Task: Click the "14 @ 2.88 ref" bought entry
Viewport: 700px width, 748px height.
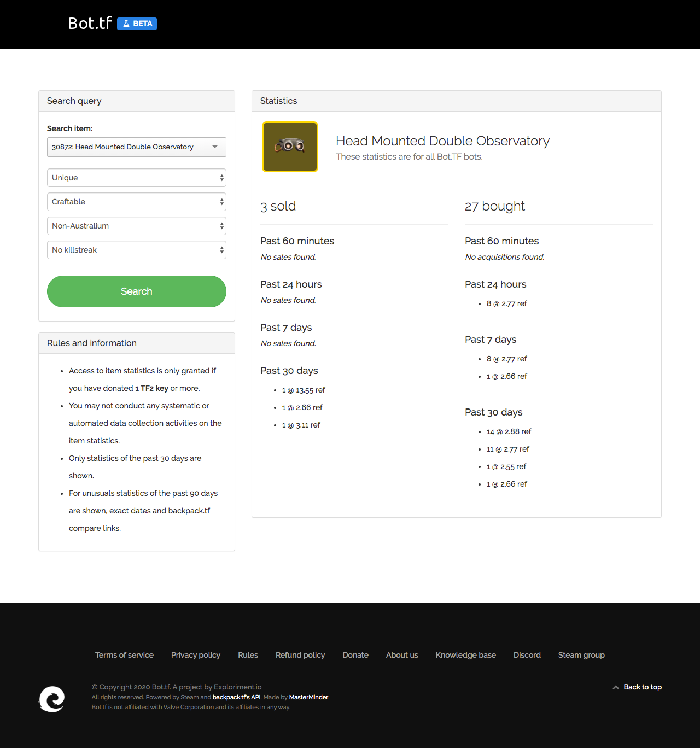Action: [x=509, y=431]
